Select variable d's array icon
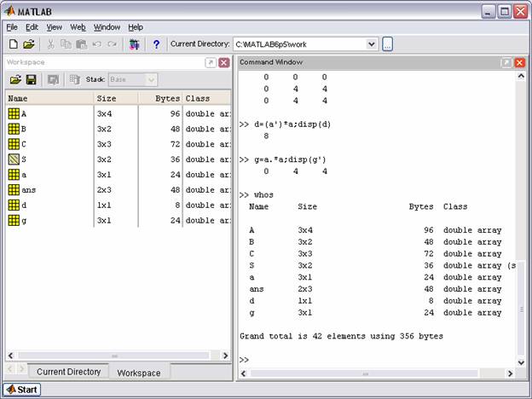The image size is (532, 399). (14, 205)
